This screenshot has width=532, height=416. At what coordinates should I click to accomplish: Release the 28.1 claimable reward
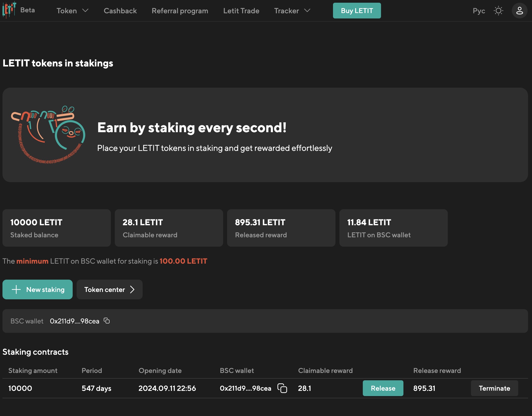click(383, 388)
